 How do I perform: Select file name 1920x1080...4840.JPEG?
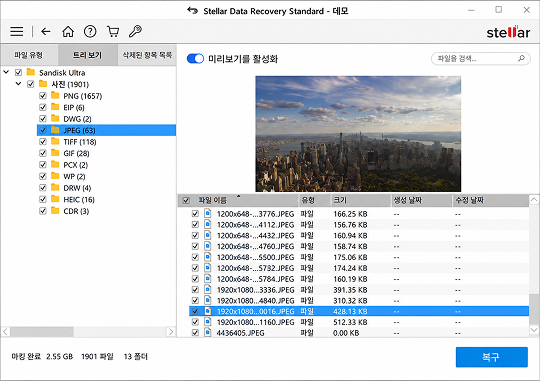coord(255,300)
